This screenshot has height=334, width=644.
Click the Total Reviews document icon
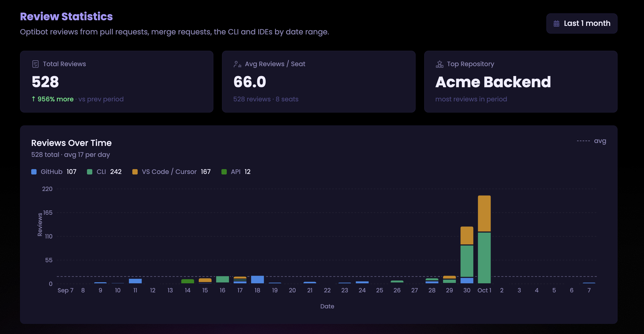(35, 64)
